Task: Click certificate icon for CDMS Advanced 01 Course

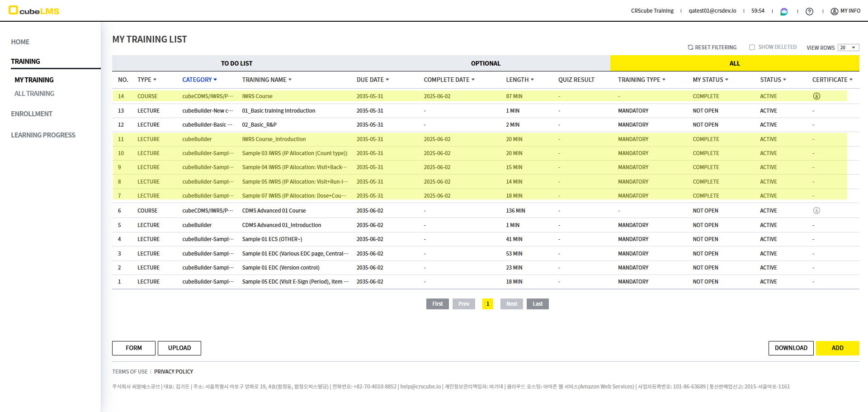Action: pos(816,211)
